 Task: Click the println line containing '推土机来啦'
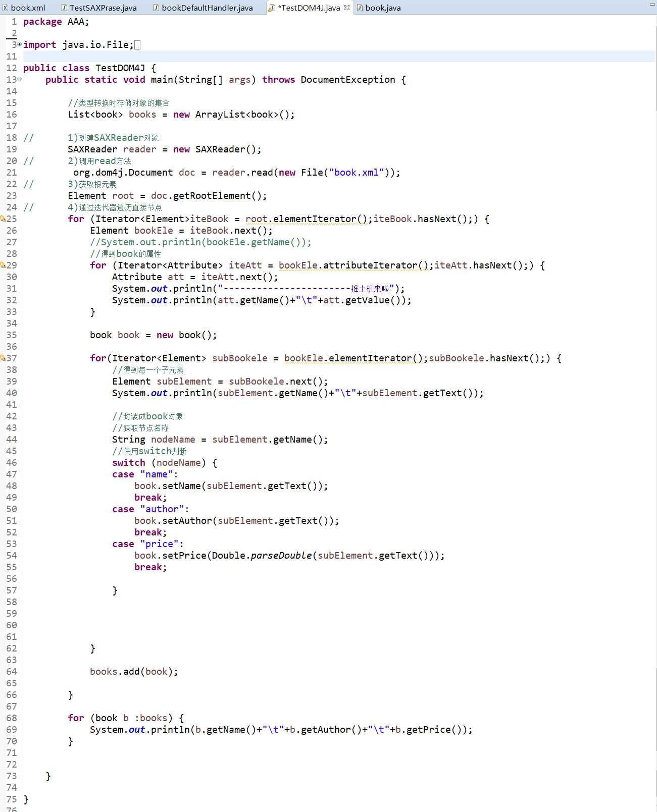[x=259, y=289]
